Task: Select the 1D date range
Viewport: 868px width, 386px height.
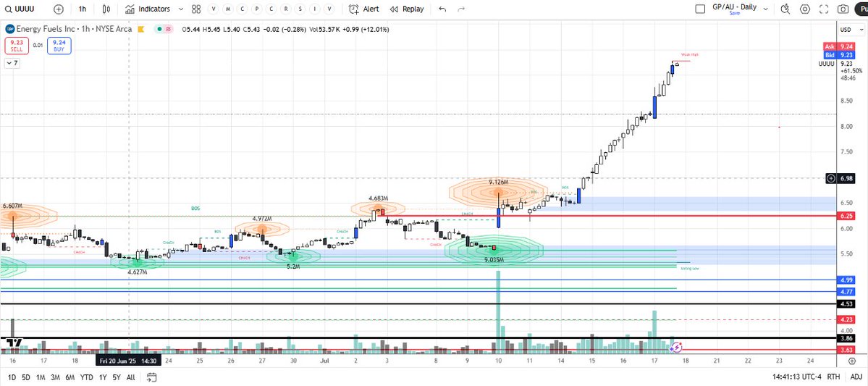Action: point(12,377)
